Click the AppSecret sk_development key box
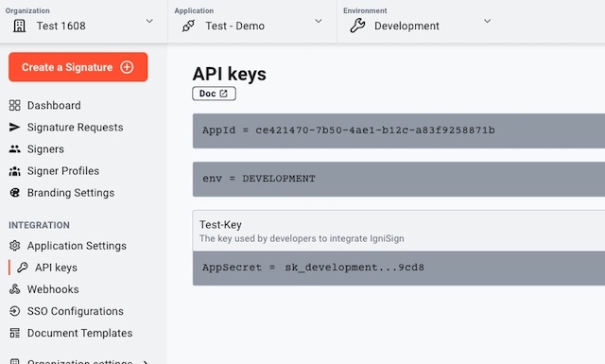 (399, 268)
